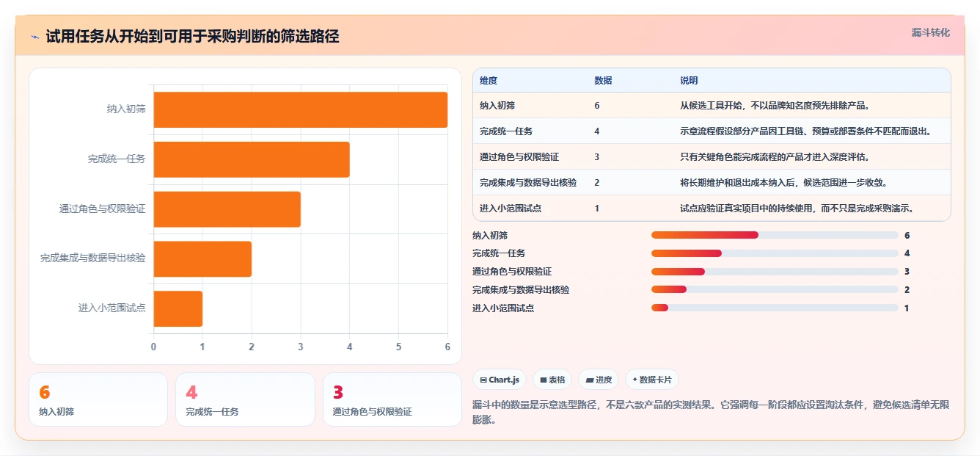Click the Chart.js tag pill
Viewport: 980px width, 456px height.
point(500,380)
